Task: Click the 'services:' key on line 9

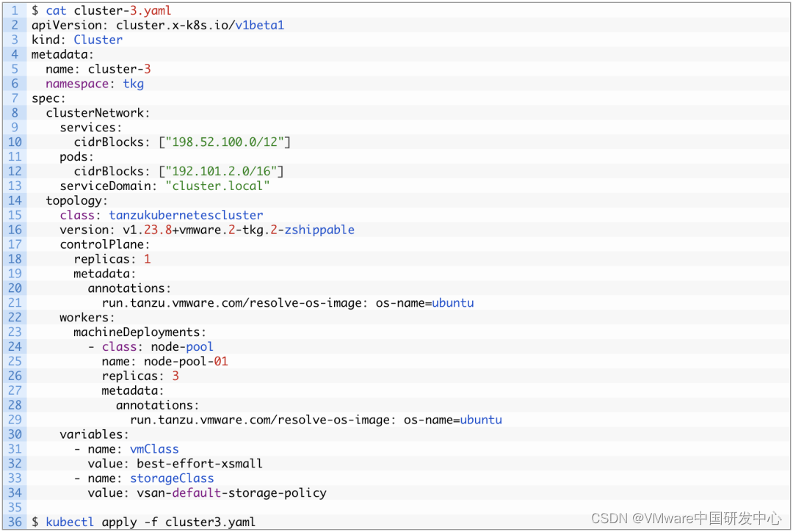Action: [x=91, y=128]
